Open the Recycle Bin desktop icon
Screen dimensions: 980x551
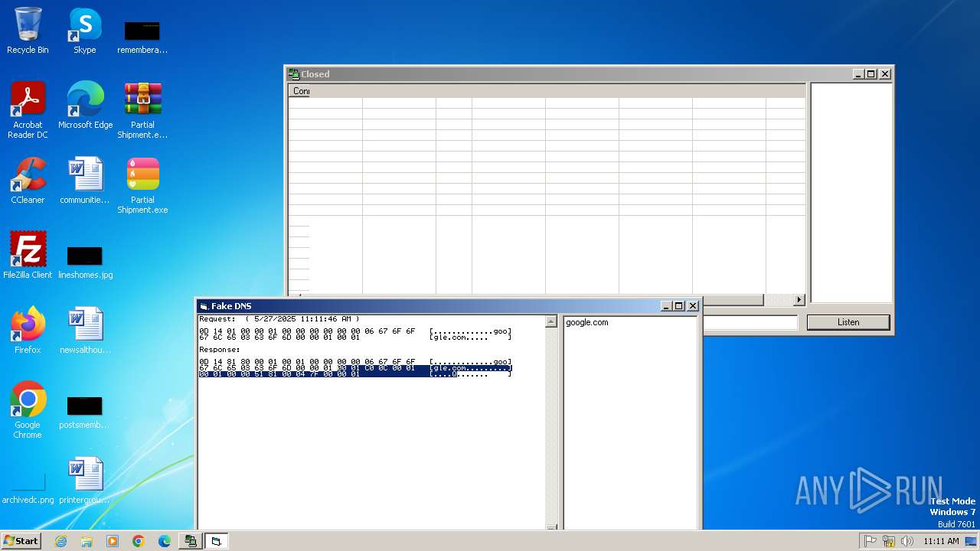pos(28,31)
